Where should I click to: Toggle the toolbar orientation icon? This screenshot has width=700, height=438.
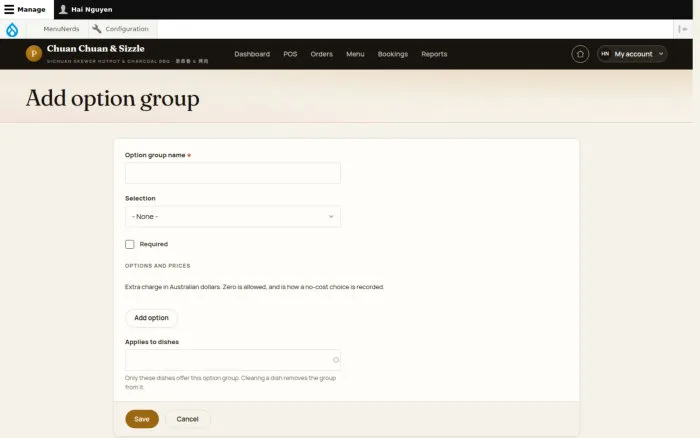click(683, 29)
